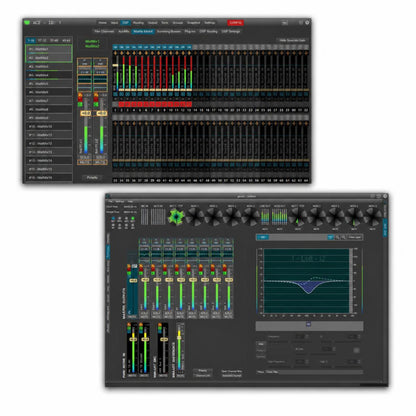The width and height of the screenshot is (416, 416).
Task: Toggle the red button under matrix channel 13
Action: (189, 104)
